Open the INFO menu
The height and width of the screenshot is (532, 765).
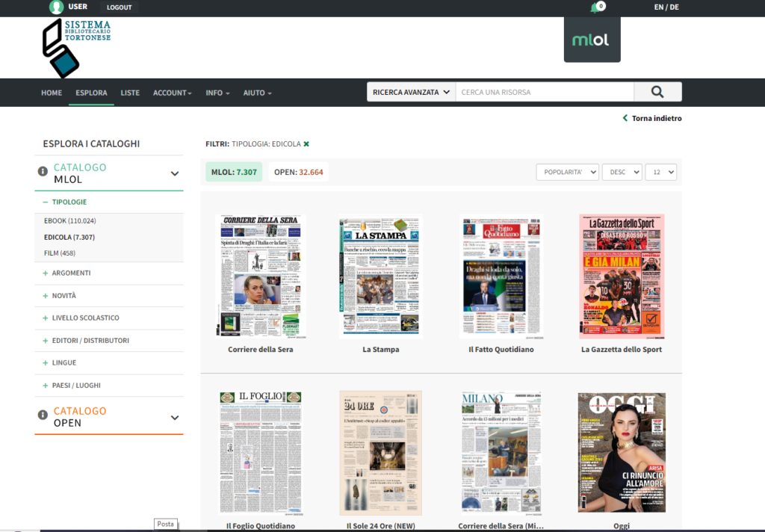(217, 93)
